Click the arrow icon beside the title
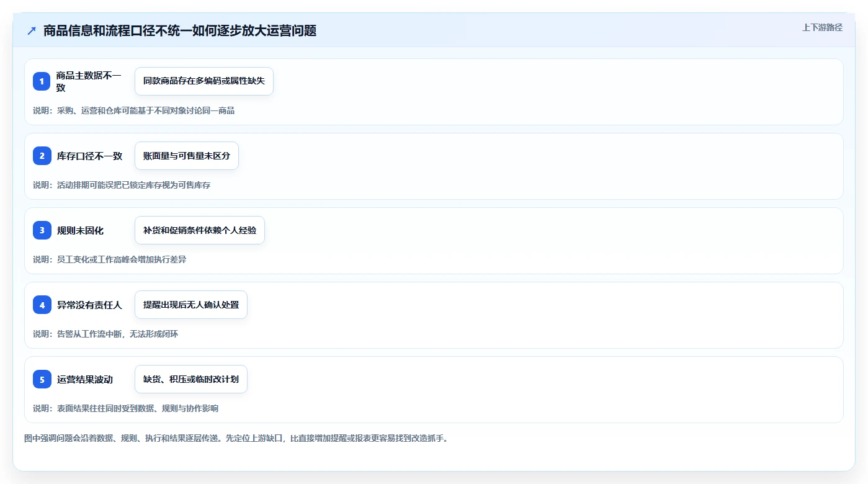 tap(32, 31)
